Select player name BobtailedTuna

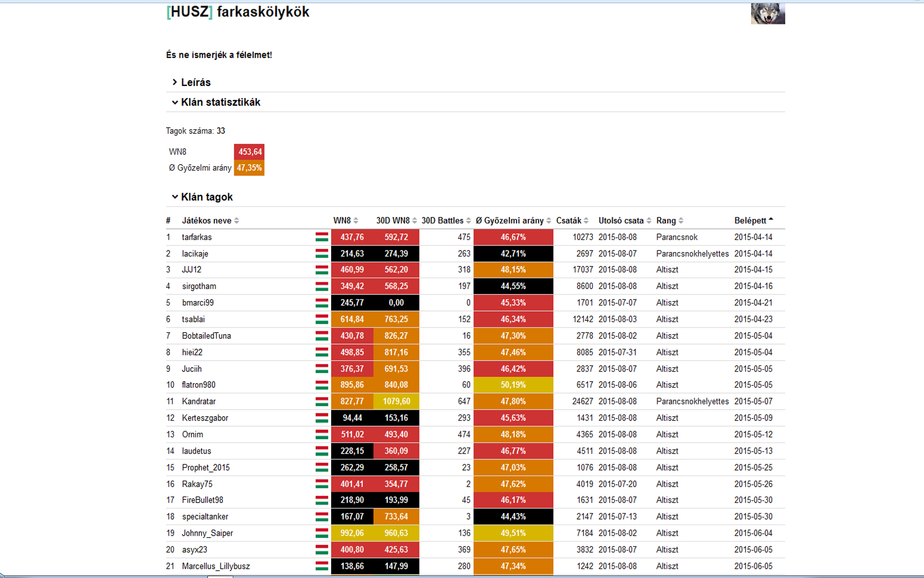[206, 336]
